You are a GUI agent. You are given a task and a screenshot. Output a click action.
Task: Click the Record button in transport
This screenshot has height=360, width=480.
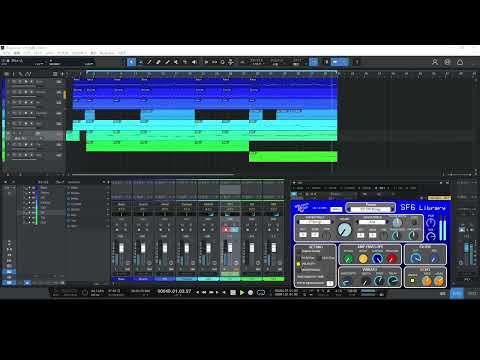pyautogui.click(x=251, y=293)
